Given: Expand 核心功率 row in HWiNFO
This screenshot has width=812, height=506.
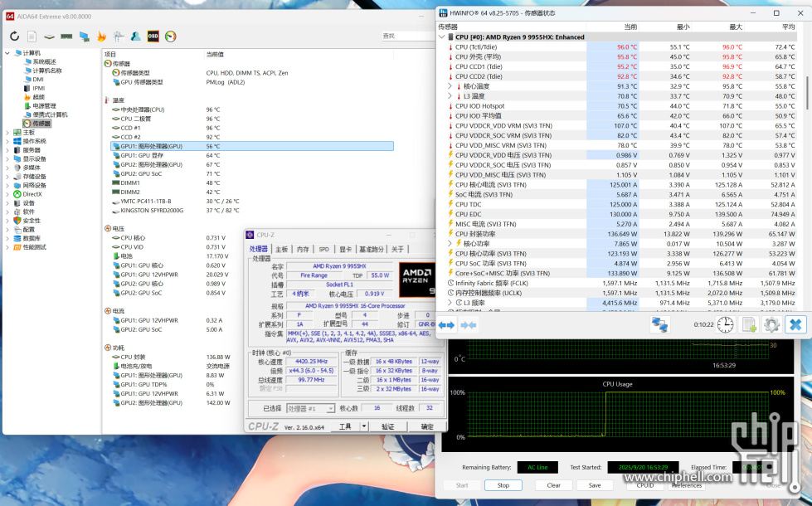Looking at the screenshot, I should pos(450,243).
